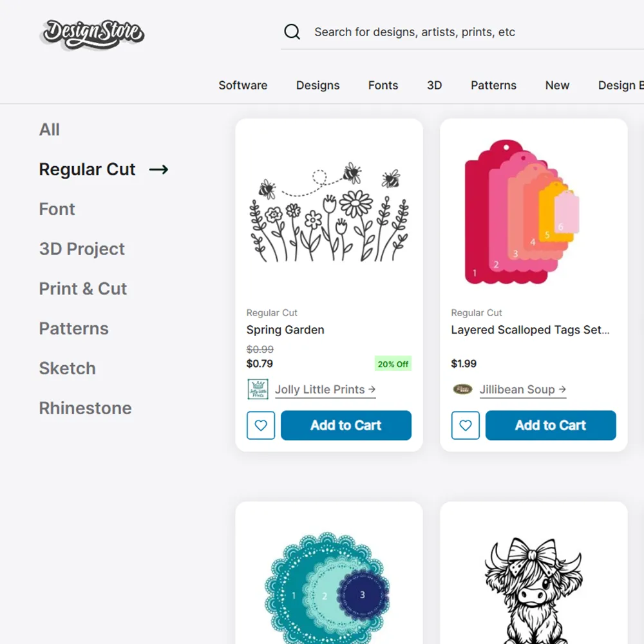Click the Jillibean Soup artist badge icon
The height and width of the screenshot is (644, 644).
pos(461,389)
